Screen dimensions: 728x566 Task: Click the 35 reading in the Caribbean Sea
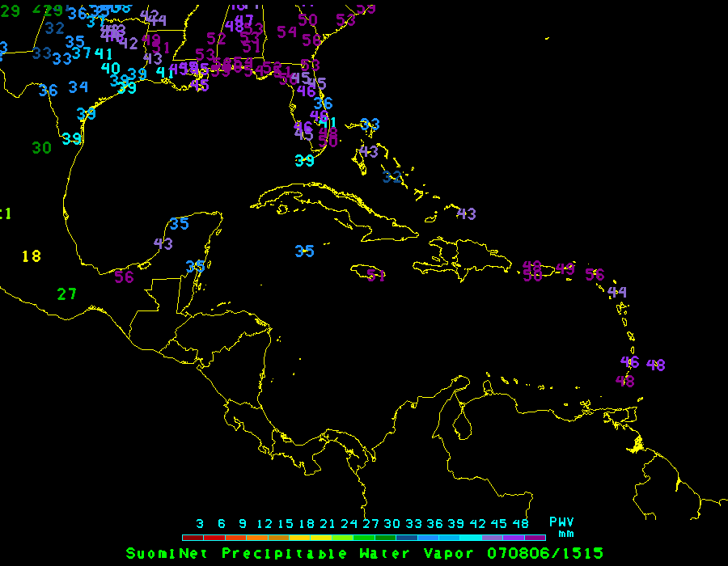304,251
